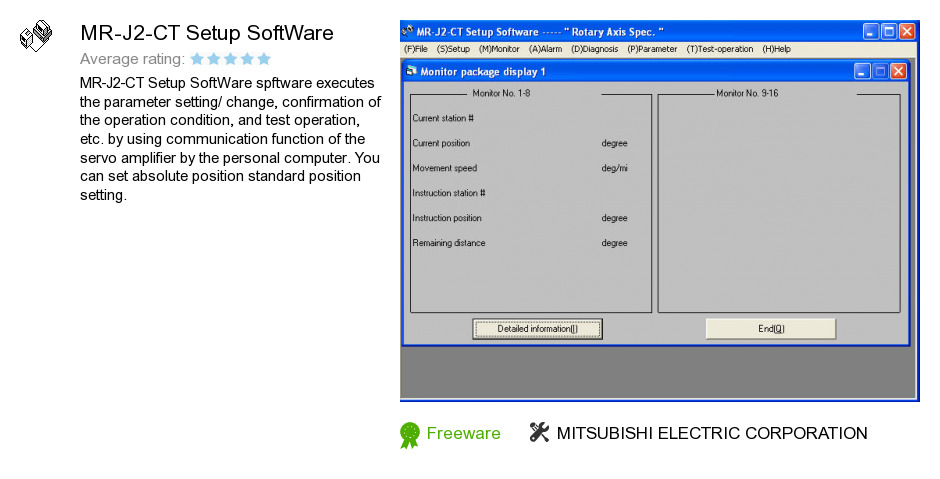Maximize the main MR-J2-CT Setup Software window
940x479 pixels.
point(889,31)
